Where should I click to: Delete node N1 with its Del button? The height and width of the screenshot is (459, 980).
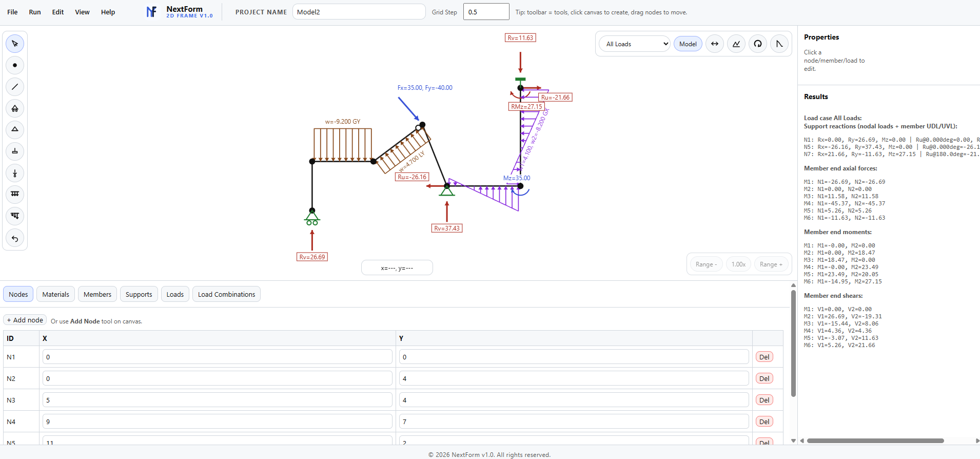(x=765, y=357)
